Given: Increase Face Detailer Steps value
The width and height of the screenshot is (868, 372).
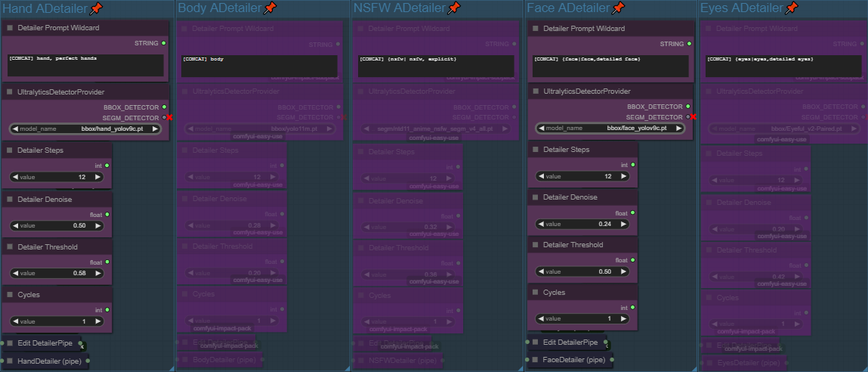Looking at the screenshot, I should click(624, 176).
